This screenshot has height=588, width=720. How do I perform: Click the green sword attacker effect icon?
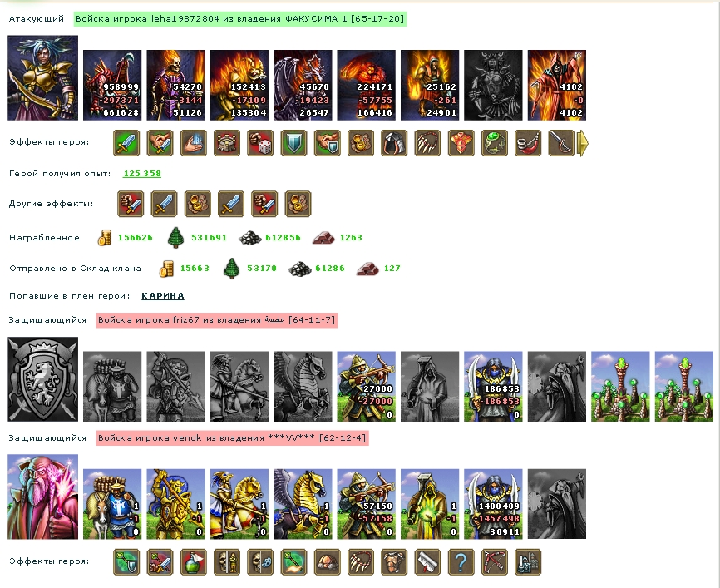(126, 143)
